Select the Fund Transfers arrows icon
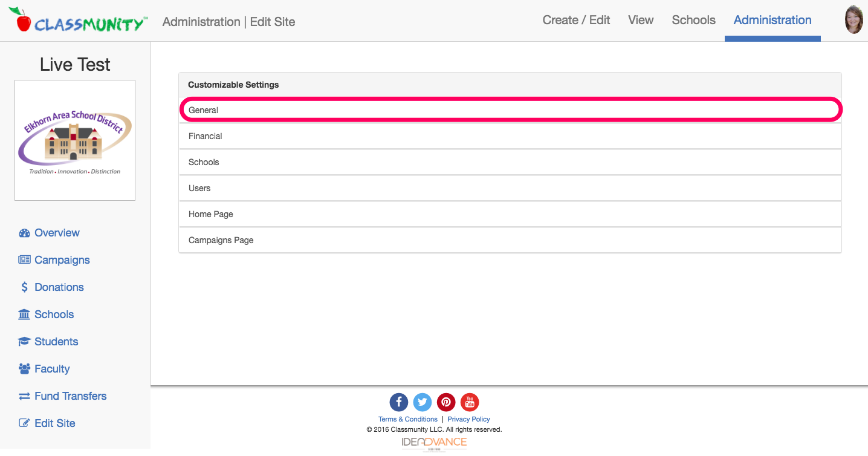The width and height of the screenshot is (868, 456). (x=23, y=396)
